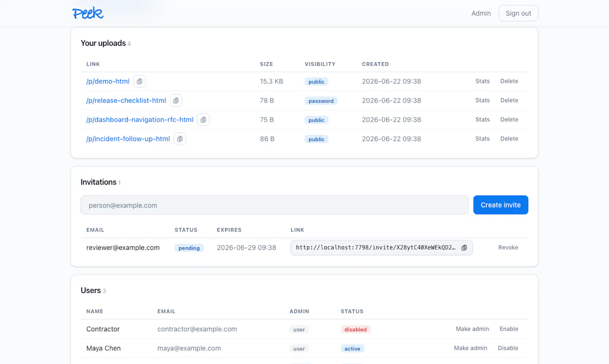Delete the dashboard-navigation-rfc-html upload
This screenshot has height=364, width=609.
509,119
